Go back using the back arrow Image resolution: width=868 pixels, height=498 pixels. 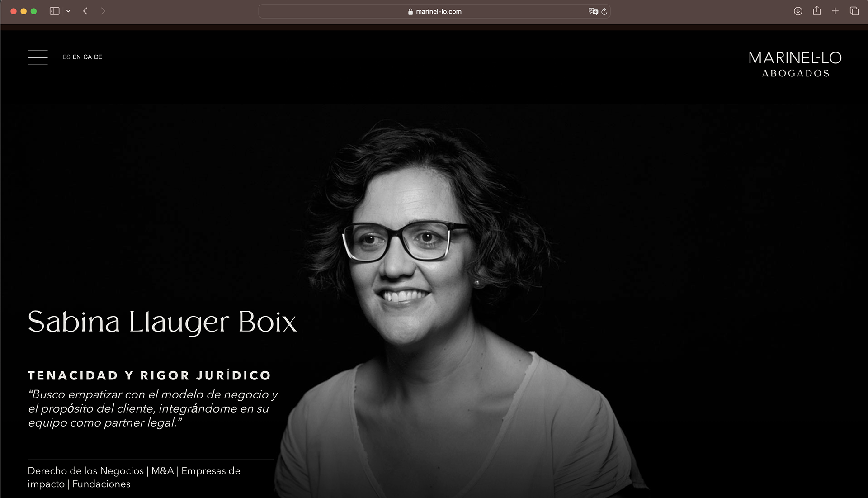point(85,11)
